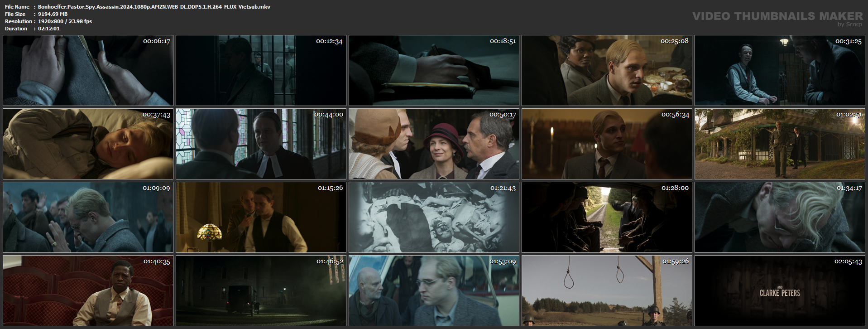The height and width of the screenshot is (329, 868).
Task: Click the thumbnail stamped 01:15:26
Action: pos(261,218)
